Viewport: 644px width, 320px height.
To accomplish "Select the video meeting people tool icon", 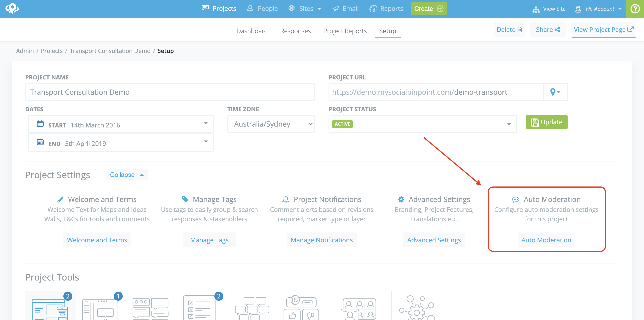I will [358, 309].
